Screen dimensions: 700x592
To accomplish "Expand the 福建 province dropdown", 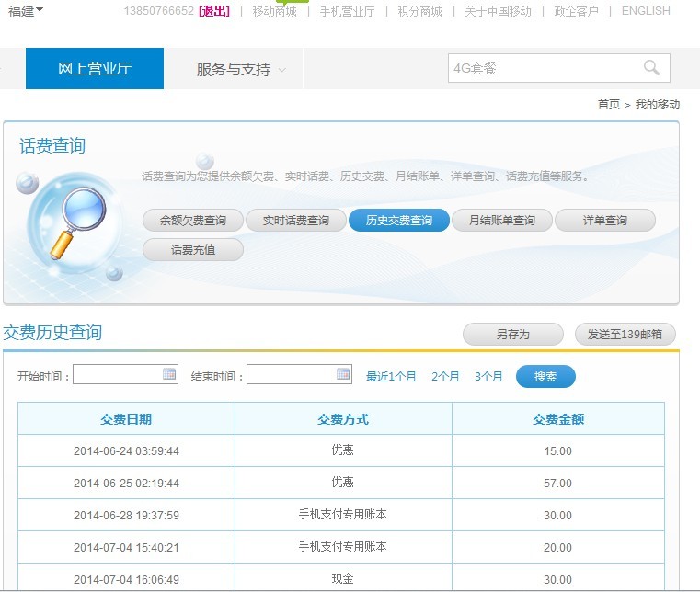I will tap(26, 11).
